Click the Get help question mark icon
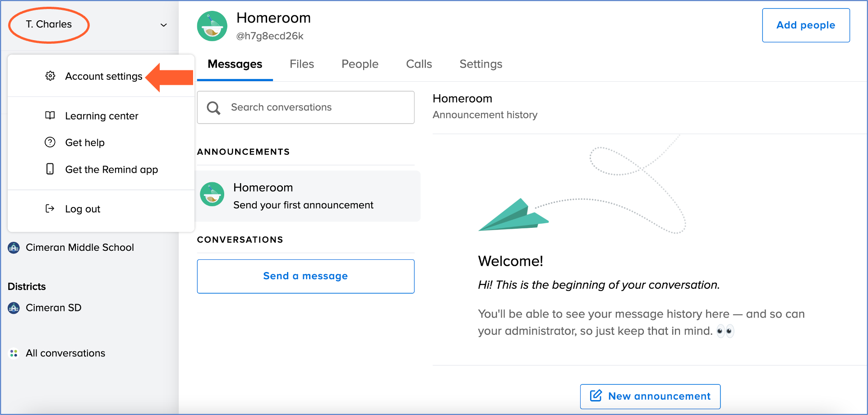The height and width of the screenshot is (415, 868). click(50, 142)
